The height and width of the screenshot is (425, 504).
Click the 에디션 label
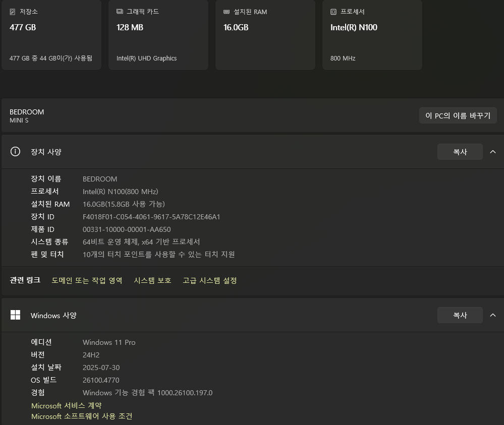(41, 342)
